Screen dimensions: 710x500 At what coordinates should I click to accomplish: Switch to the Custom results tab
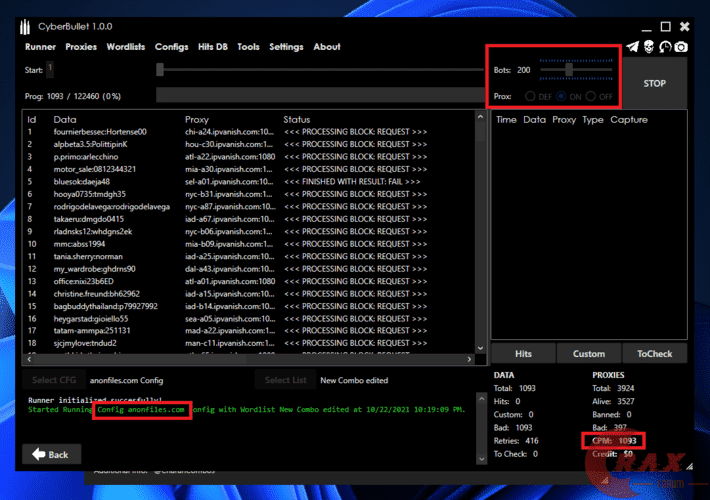pos(589,354)
